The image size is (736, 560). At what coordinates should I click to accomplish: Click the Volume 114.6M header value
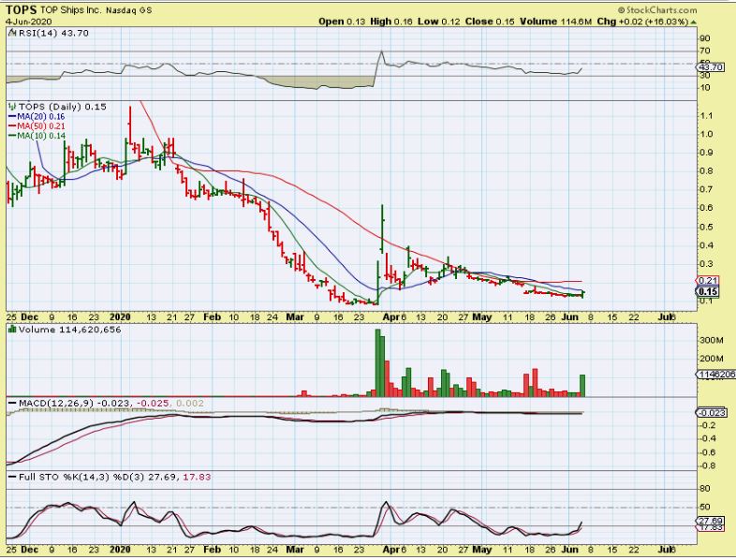(x=556, y=22)
